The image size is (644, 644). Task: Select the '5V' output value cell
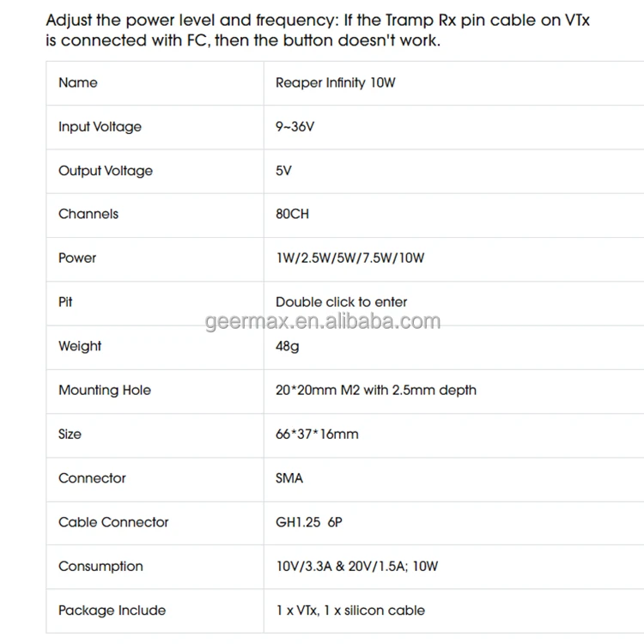(x=283, y=171)
